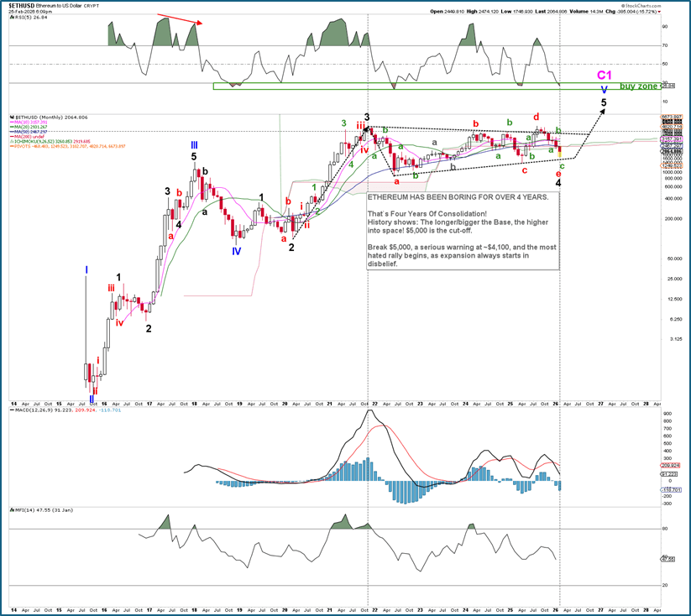Click the Chg -385.004 (-15.72%) value

click(631, 12)
